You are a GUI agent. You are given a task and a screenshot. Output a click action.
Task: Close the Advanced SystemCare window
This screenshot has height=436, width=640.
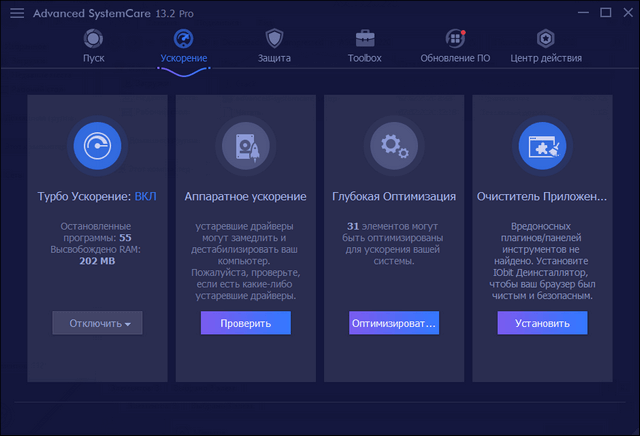[628, 13]
